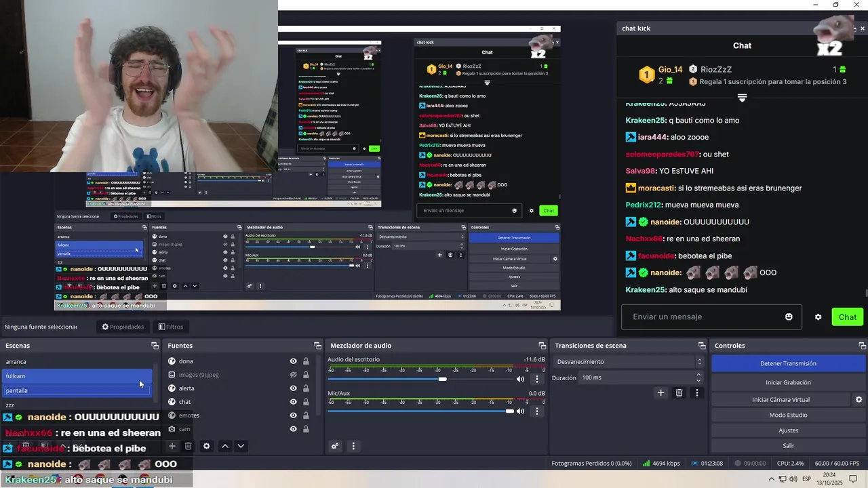The height and width of the screenshot is (488, 868).
Task: Toggle lock on the alerta source
Action: tap(306, 388)
